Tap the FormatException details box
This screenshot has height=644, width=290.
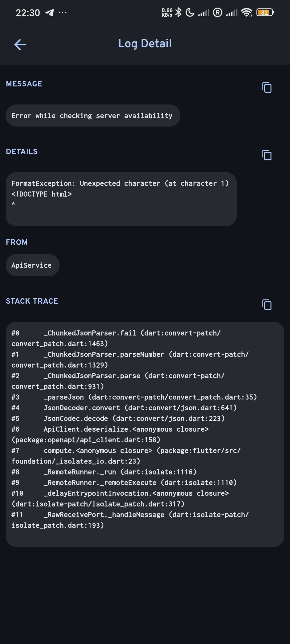click(121, 199)
